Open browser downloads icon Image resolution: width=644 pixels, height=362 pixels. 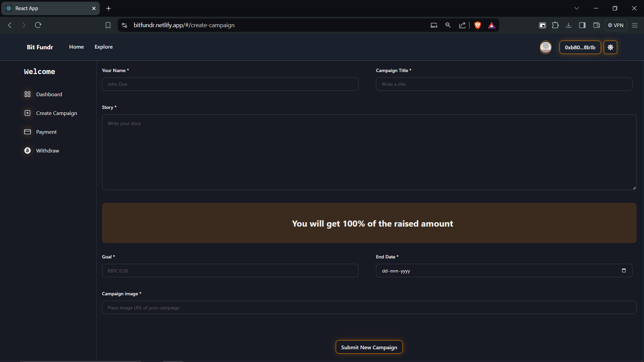(569, 25)
